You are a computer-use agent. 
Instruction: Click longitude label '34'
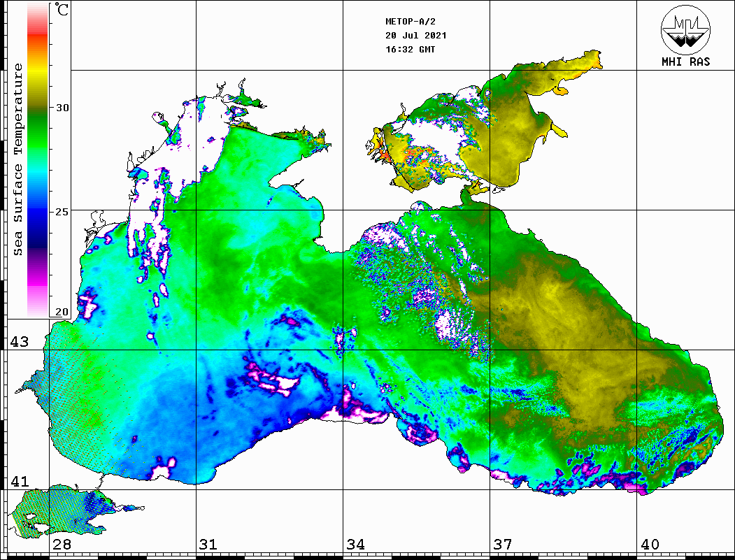pos(356,545)
